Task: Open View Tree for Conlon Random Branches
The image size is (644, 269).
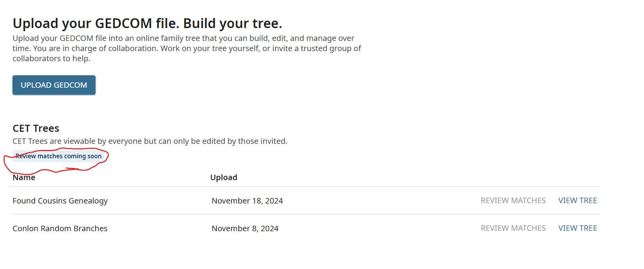Action: point(577,228)
